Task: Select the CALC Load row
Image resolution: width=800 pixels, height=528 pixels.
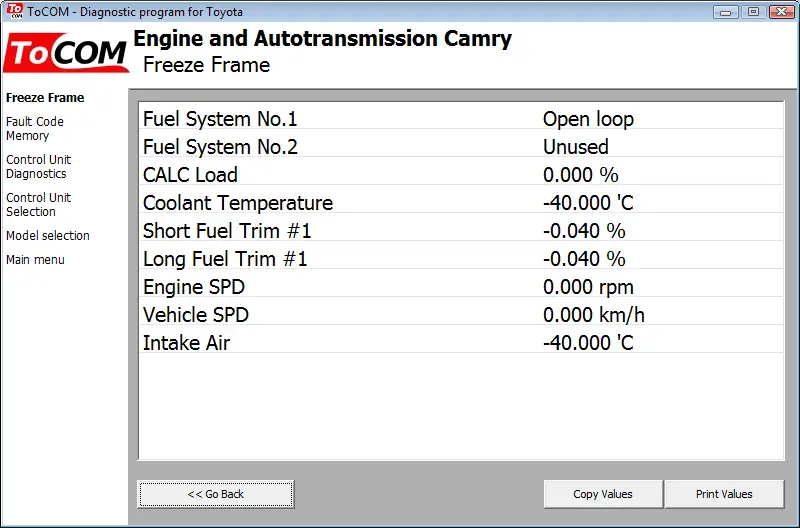Action: click(461, 175)
